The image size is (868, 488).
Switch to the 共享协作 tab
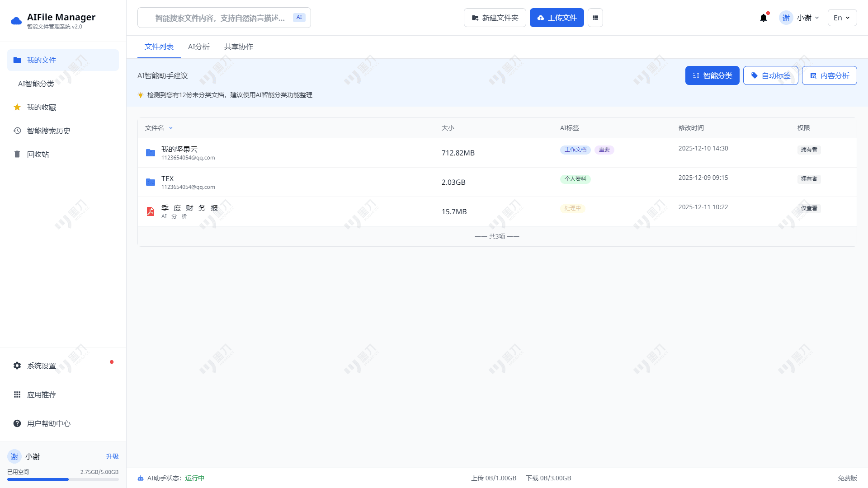pos(238,47)
